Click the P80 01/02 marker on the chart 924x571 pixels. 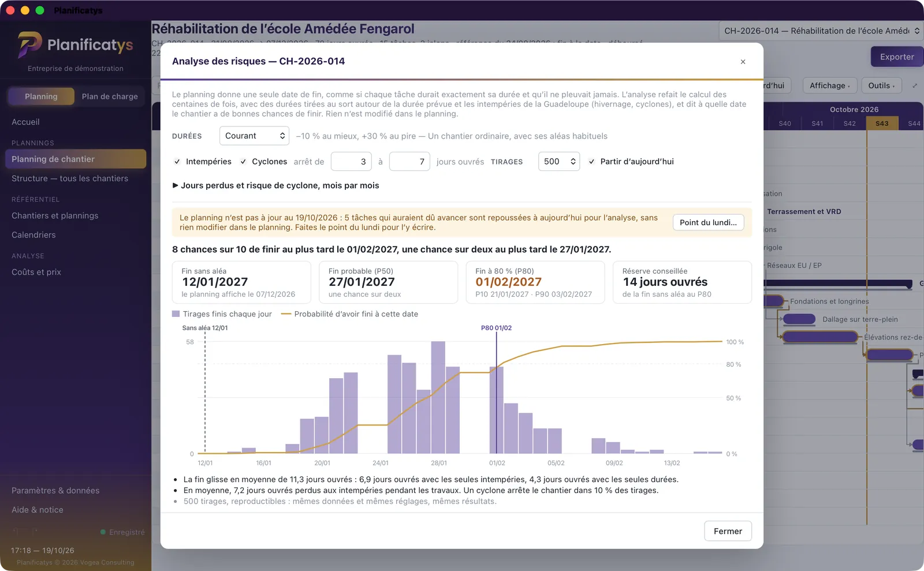496,328
